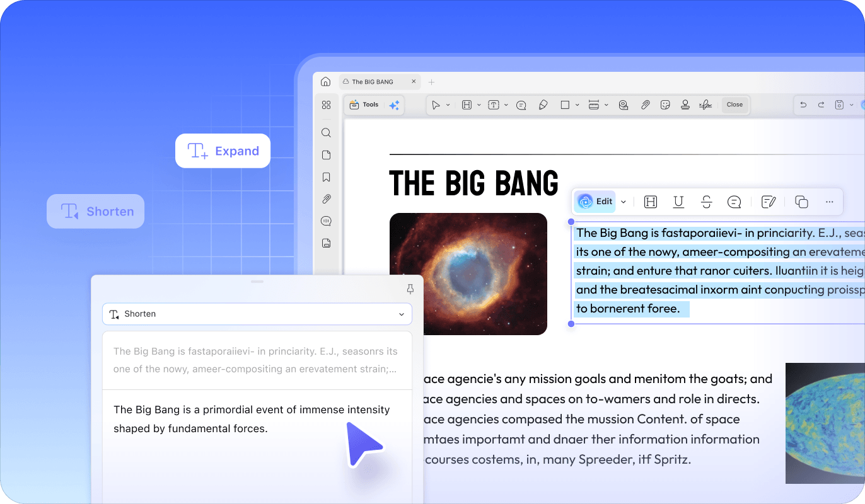Open the pages panel in the left sidebar

click(x=326, y=155)
